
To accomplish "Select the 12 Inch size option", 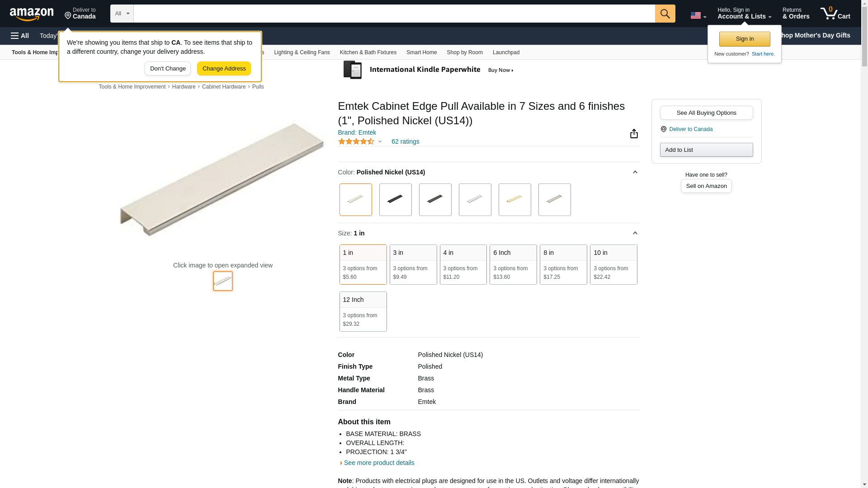I will click(363, 311).
